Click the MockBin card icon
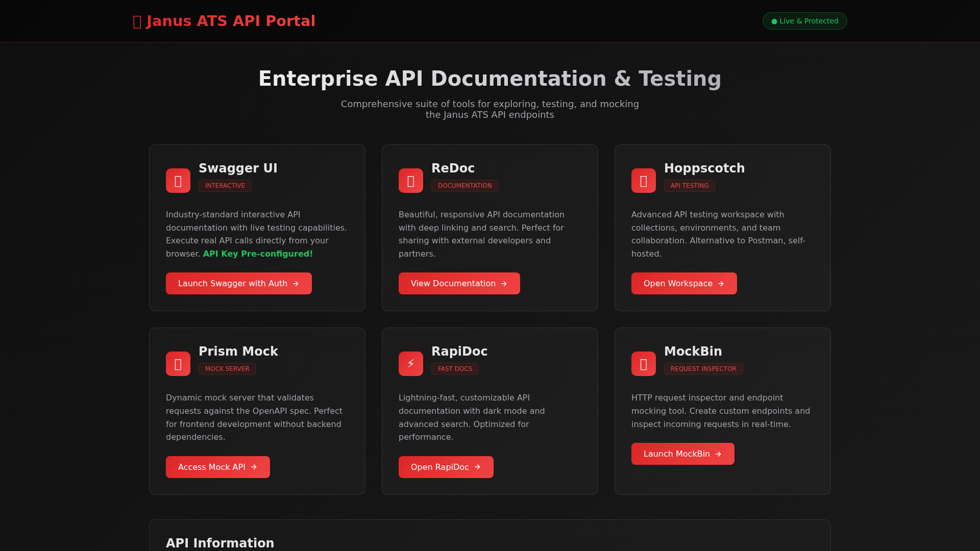 coord(644,364)
